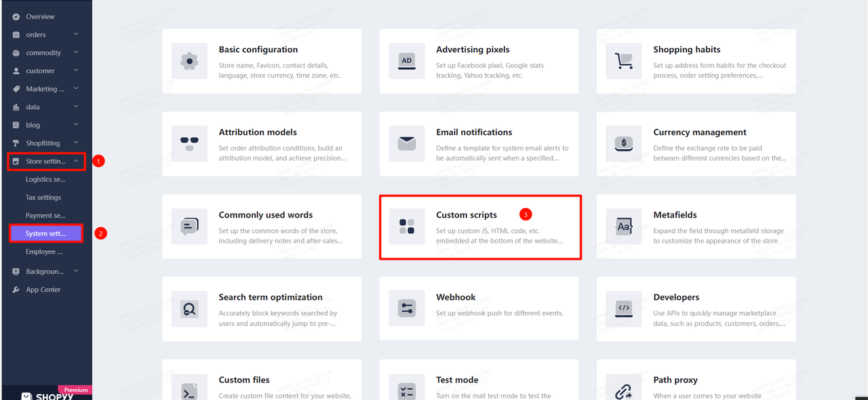Viewport: 868px width, 400px height.
Task: Click the Marketing tag icon
Action: point(16,89)
